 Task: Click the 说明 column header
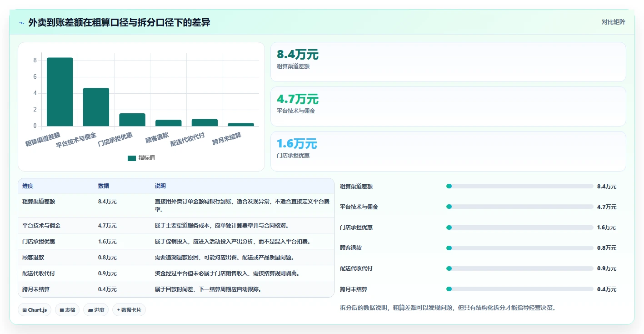(160, 186)
